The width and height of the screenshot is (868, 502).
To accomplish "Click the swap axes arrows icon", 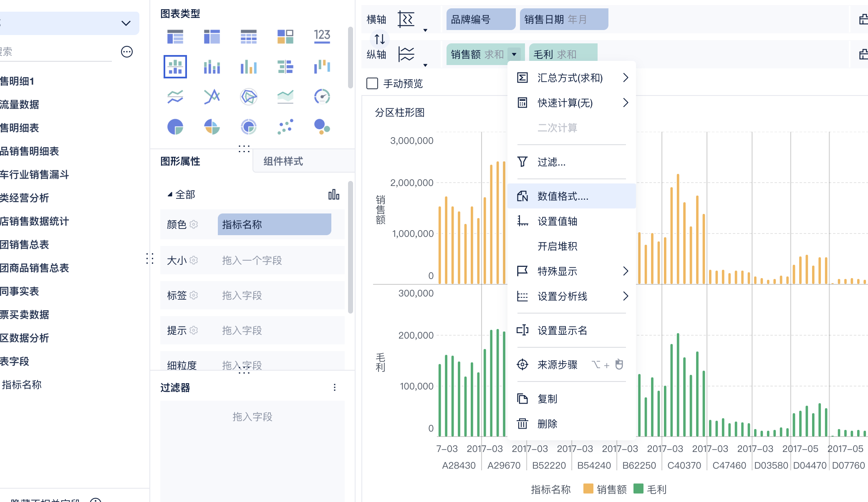I will [x=380, y=39].
